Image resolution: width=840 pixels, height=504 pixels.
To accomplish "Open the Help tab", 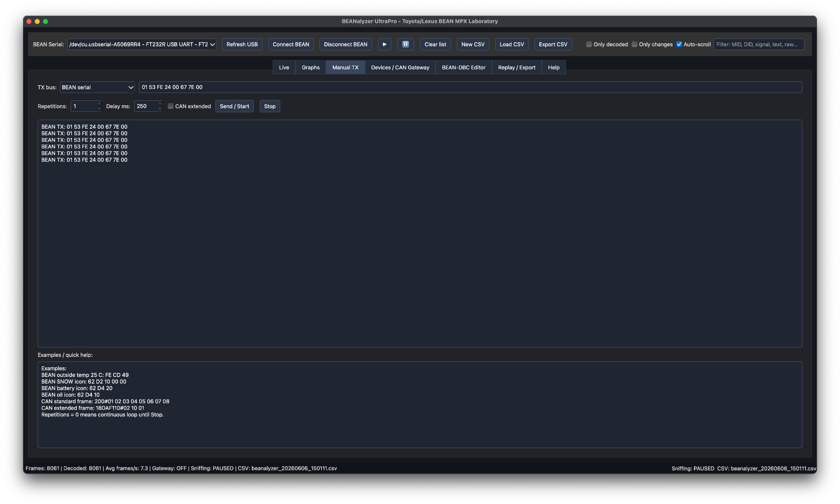I will point(554,68).
